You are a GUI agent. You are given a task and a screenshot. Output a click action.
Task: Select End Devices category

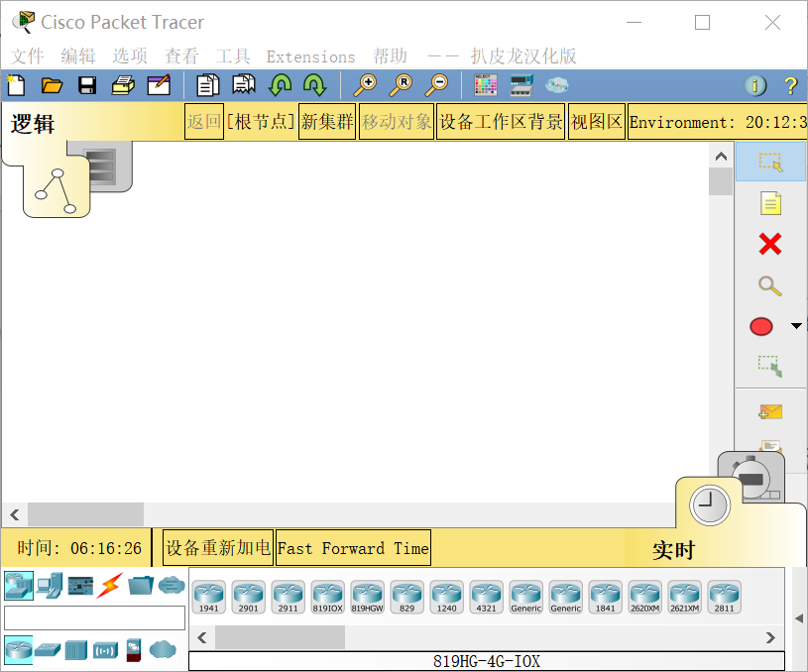point(50,586)
